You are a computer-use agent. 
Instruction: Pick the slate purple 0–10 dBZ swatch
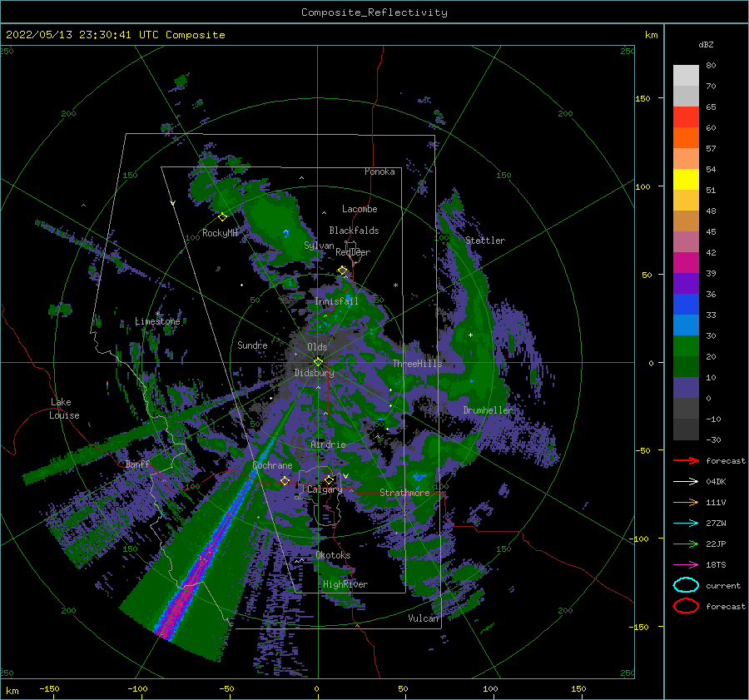point(686,388)
